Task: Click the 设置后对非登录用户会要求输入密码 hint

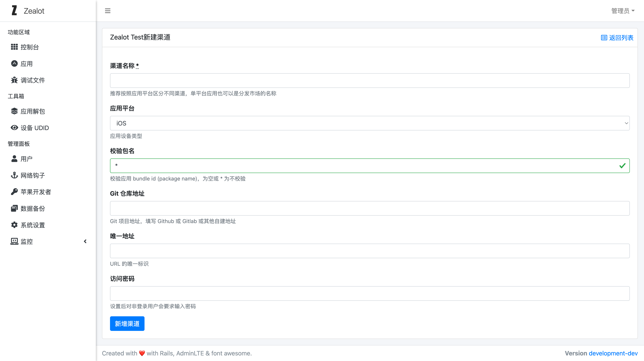Action: [x=153, y=306]
